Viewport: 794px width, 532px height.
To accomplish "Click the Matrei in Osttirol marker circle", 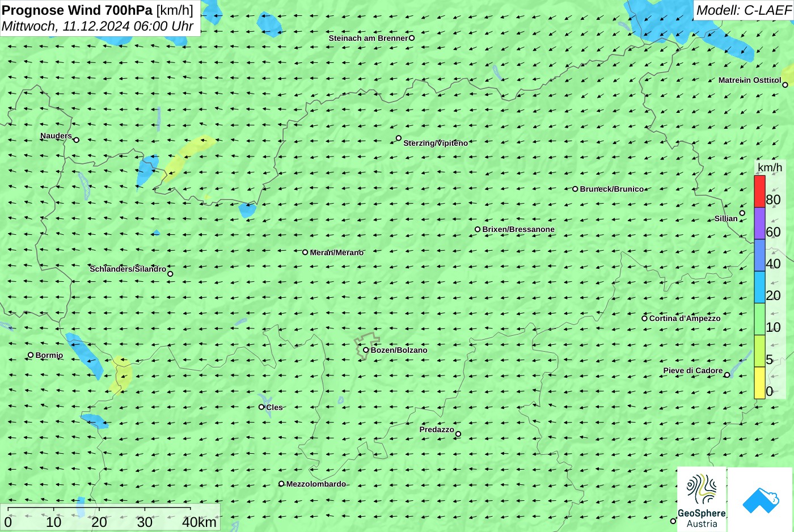I will click(785, 85).
